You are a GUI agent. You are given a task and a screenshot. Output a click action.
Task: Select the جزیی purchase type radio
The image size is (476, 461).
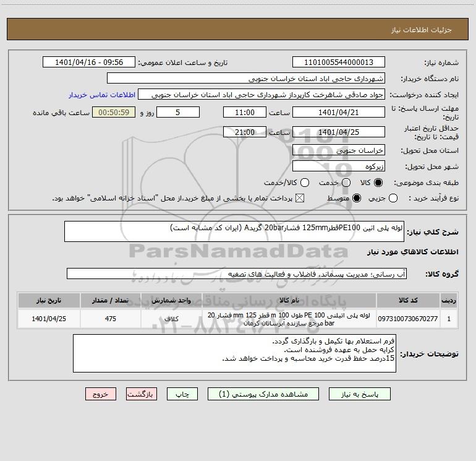point(393,199)
